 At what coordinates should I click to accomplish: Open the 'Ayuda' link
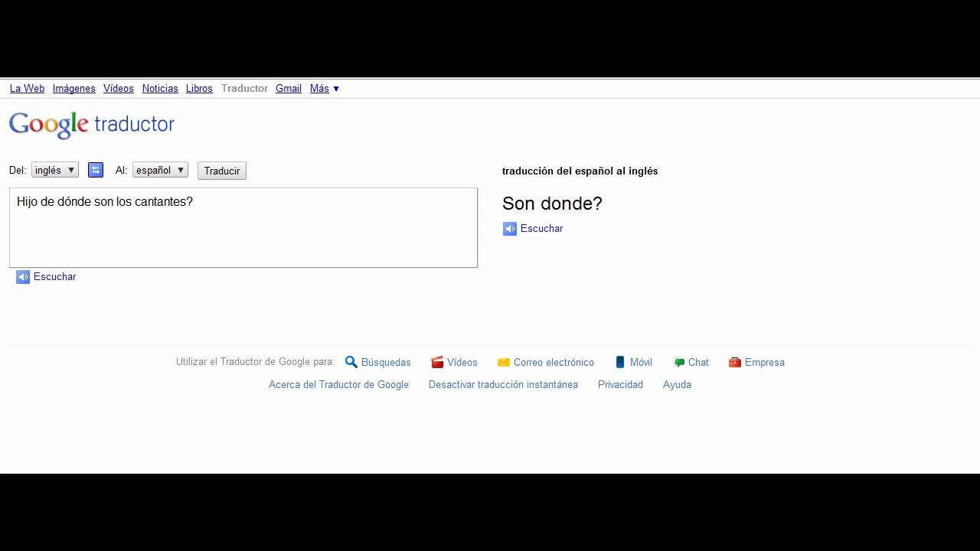click(x=677, y=385)
